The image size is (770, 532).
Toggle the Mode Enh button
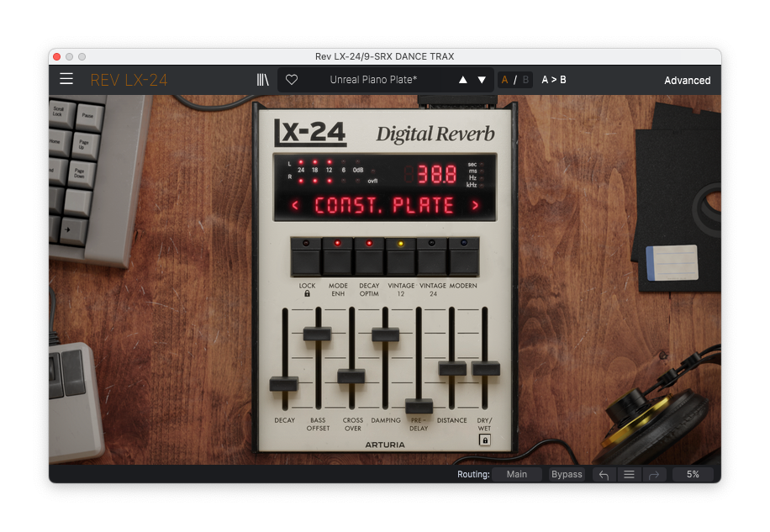(338, 257)
